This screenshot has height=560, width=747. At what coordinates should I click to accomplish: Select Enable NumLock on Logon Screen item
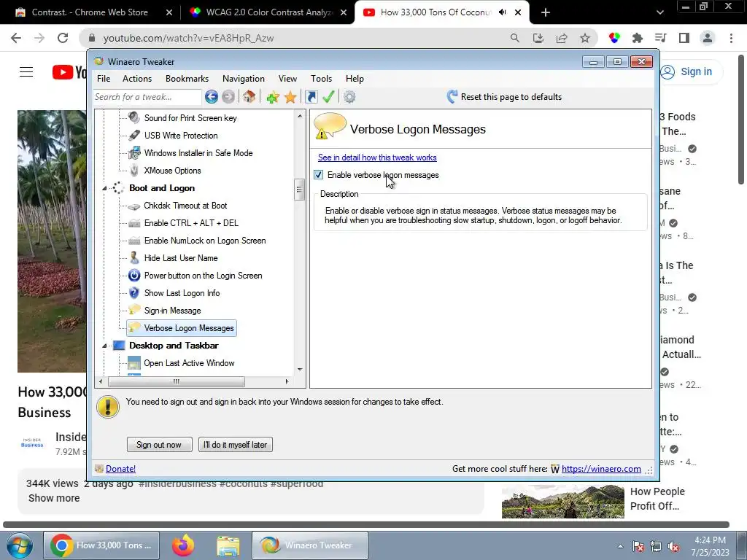(205, 241)
